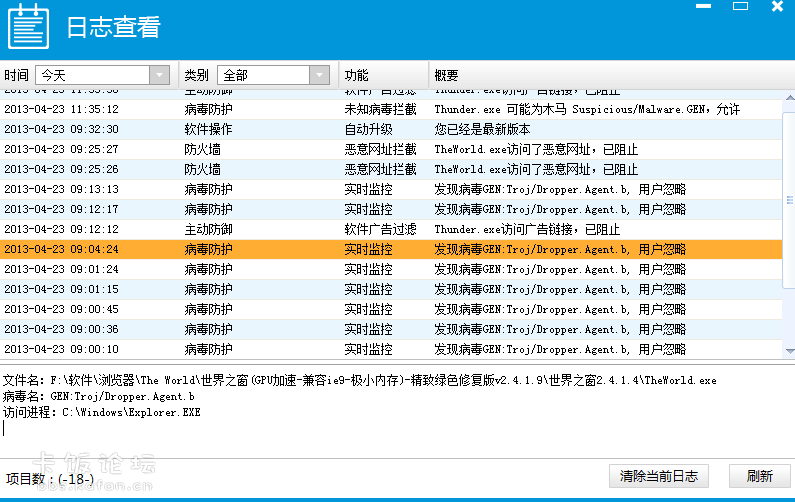795x502 pixels.
Task: Click the 时间 filter label
Action: [16, 75]
